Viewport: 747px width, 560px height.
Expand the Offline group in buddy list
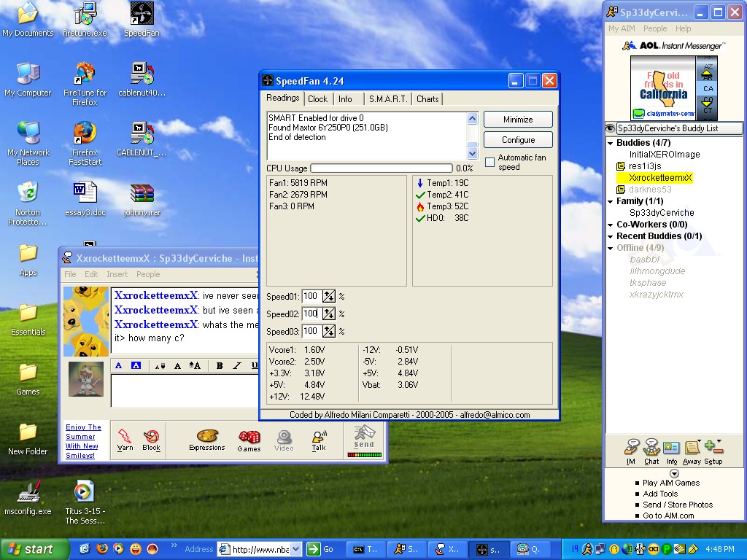[611, 248]
